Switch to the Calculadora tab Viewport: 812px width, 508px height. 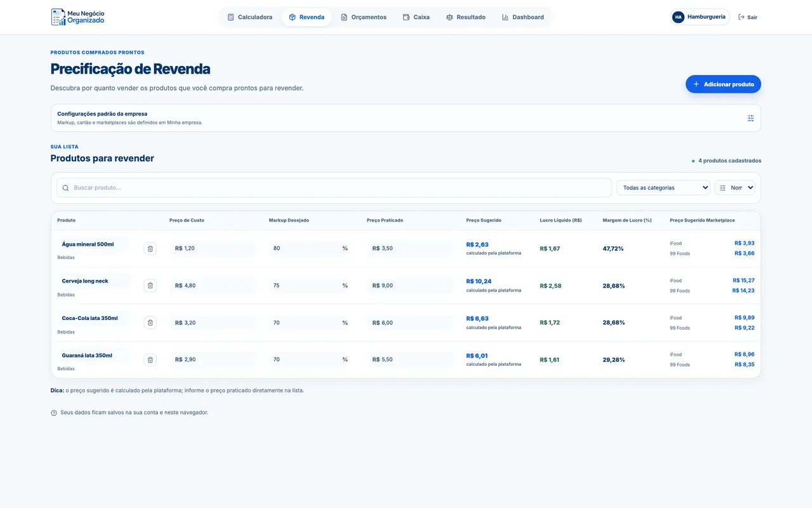pos(250,17)
